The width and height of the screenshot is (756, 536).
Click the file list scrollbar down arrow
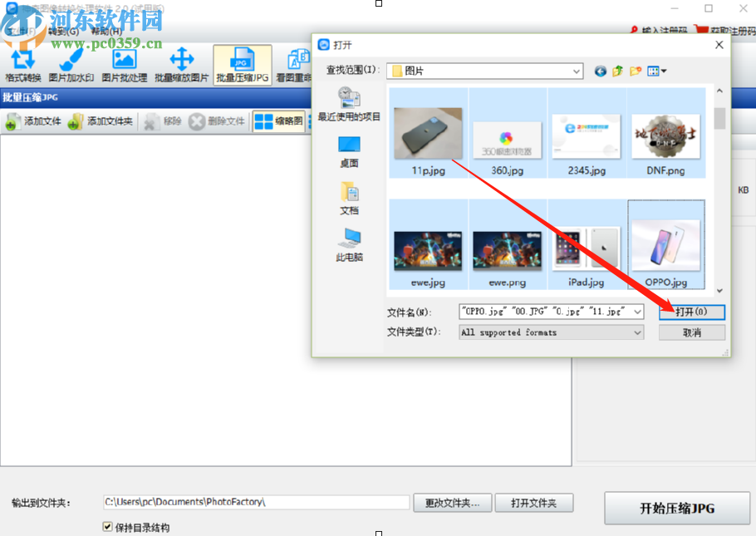[x=719, y=291]
